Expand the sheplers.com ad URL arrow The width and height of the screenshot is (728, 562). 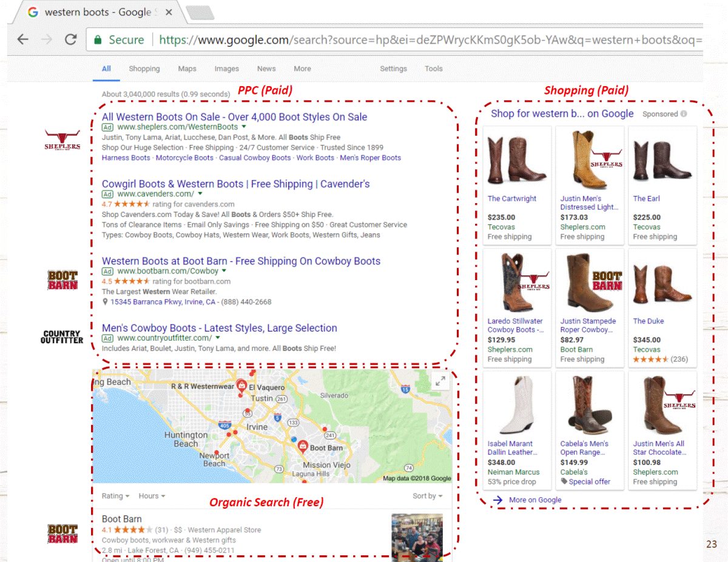tap(244, 127)
